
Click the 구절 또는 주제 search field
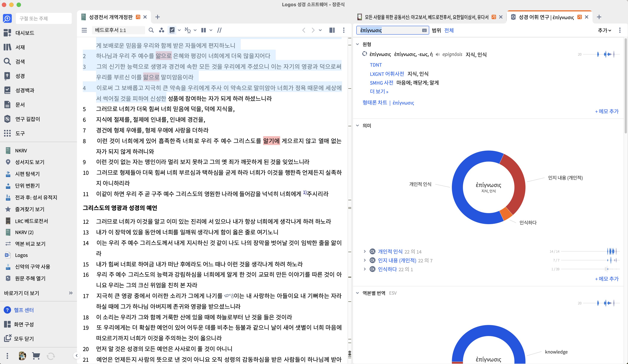(x=44, y=18)
